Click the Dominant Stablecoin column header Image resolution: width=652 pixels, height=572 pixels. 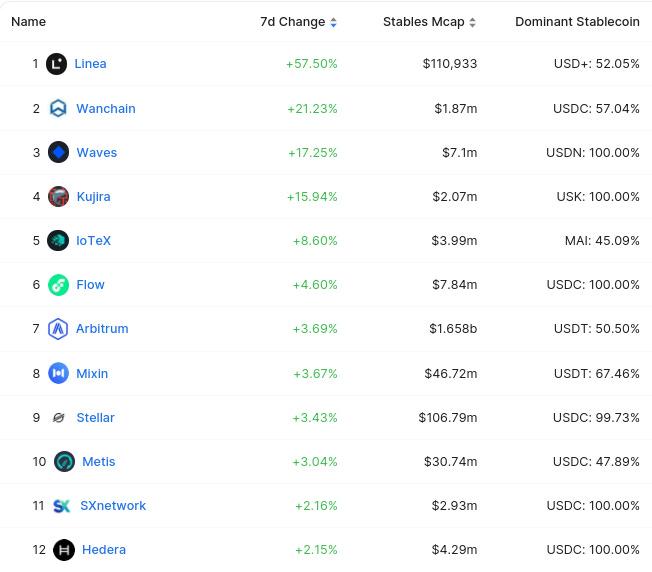pos(577,22)
